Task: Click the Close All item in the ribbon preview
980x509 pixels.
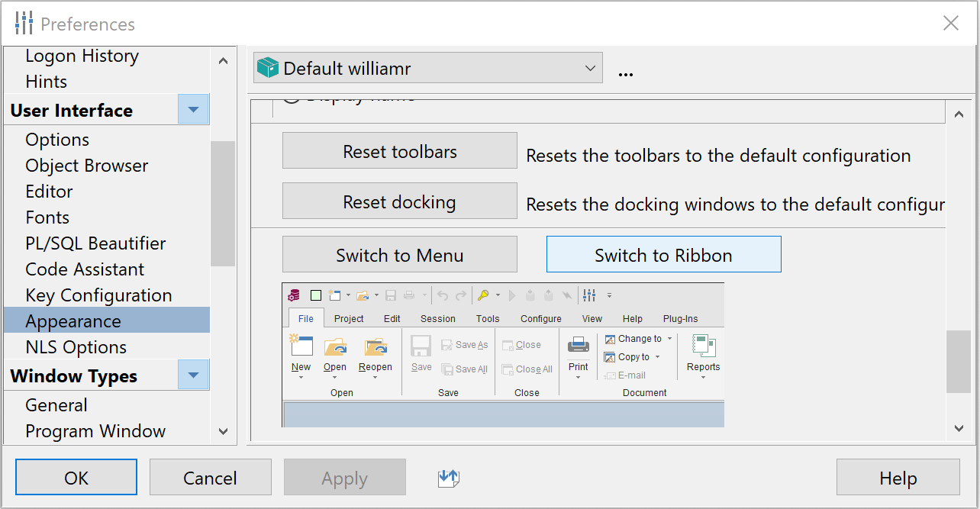Action: (x=527, y=369)
